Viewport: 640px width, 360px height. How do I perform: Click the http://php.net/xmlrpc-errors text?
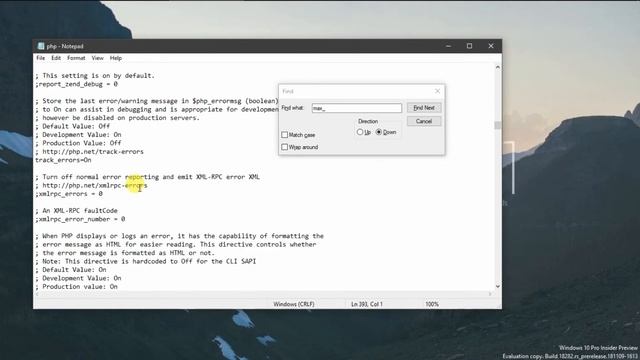pyautogui.click(x=95, y=185)
